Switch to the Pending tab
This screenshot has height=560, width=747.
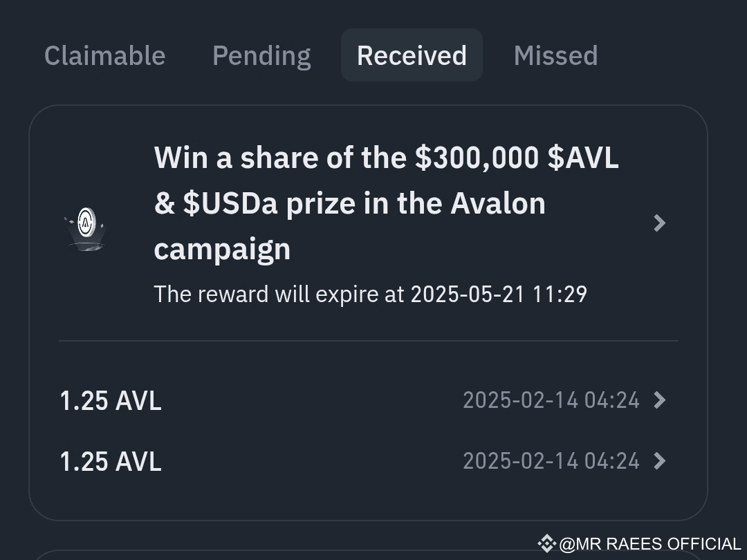(x=261, y=55)
